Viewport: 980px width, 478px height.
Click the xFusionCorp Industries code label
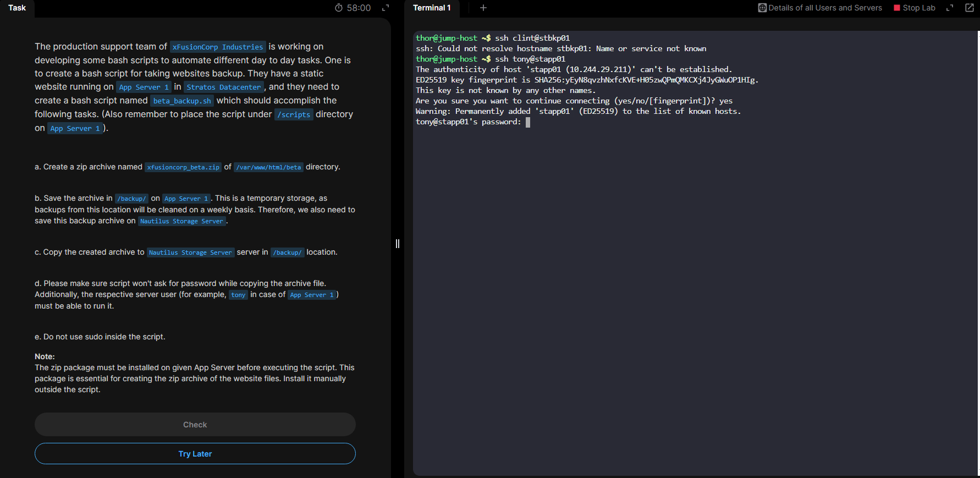click(x=218, y=47)
